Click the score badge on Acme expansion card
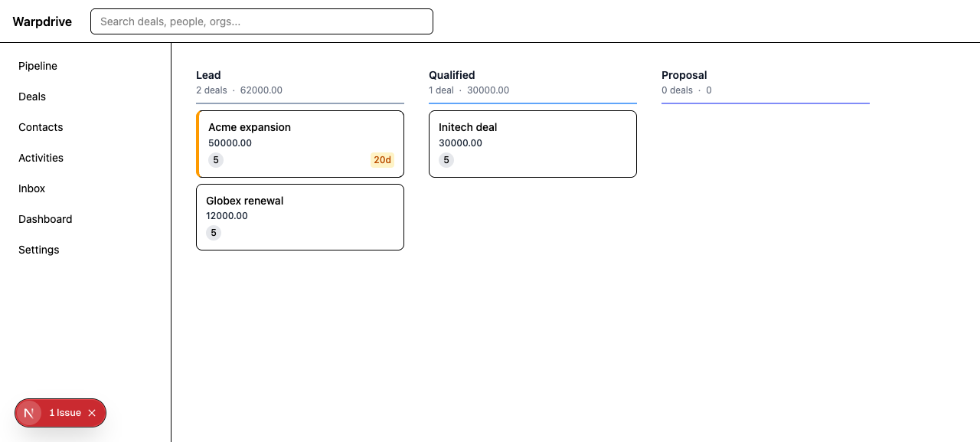 (216, 160)
